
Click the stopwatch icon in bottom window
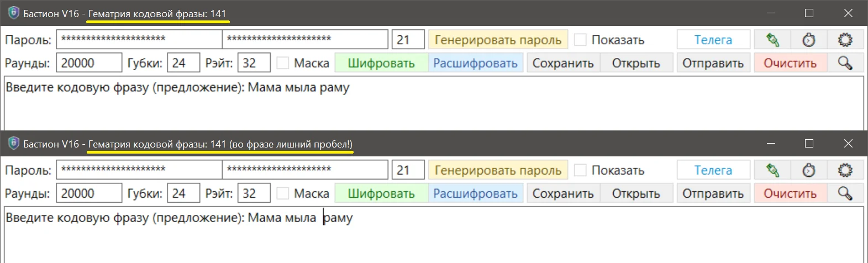pyautogui.click(x=808, y=170)
